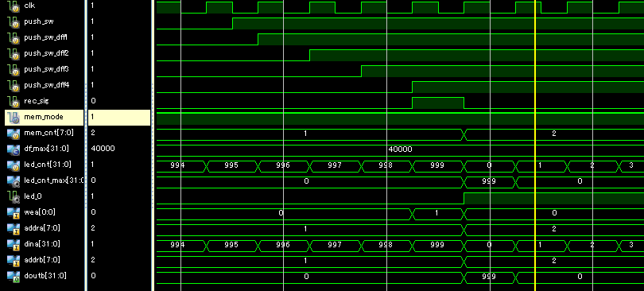Click the rec_sig high pulse in waveform
Screen dimensions: 644x291
pos(438,103)
